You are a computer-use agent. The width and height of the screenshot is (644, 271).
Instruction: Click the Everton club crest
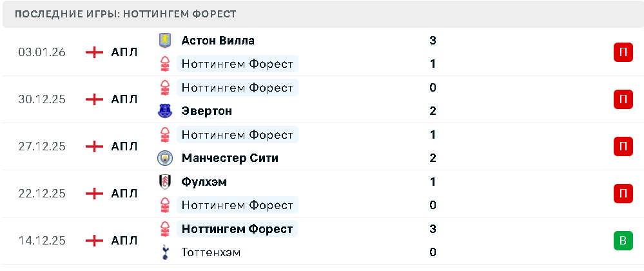tap(166, 111)
